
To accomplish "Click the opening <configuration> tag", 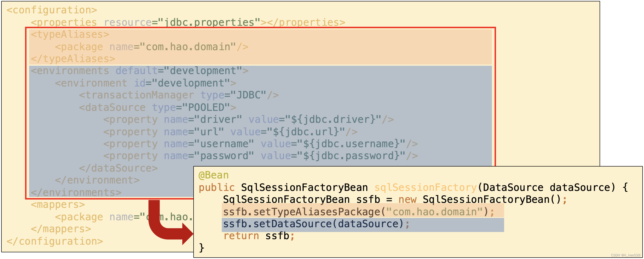I will point(52,10).
